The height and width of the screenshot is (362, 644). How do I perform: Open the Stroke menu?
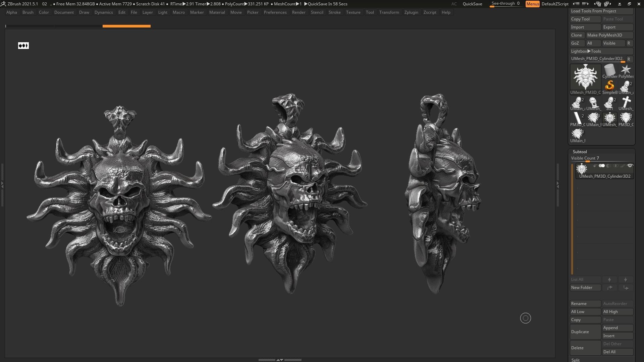click(x=334, y=12)
